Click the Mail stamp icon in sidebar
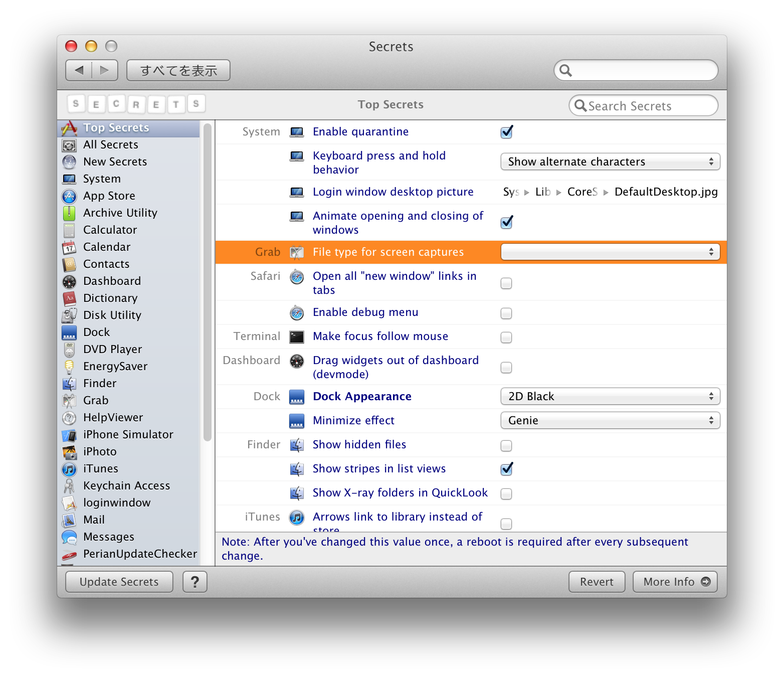 click(x=69, y=521)
